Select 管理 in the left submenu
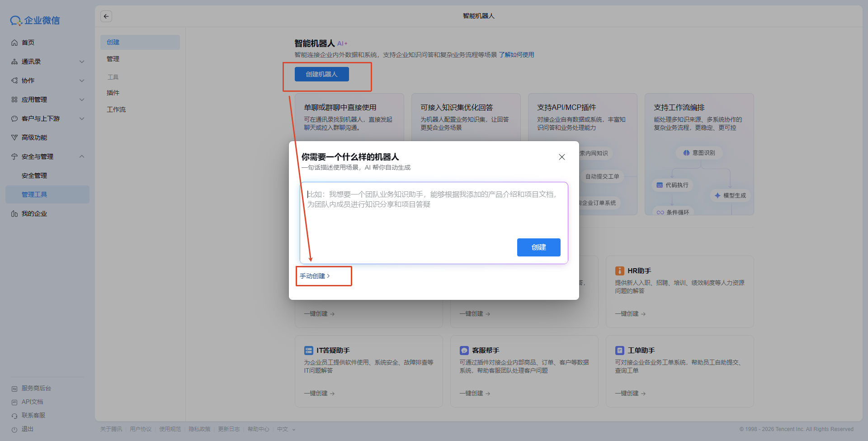 coord(113,59)
